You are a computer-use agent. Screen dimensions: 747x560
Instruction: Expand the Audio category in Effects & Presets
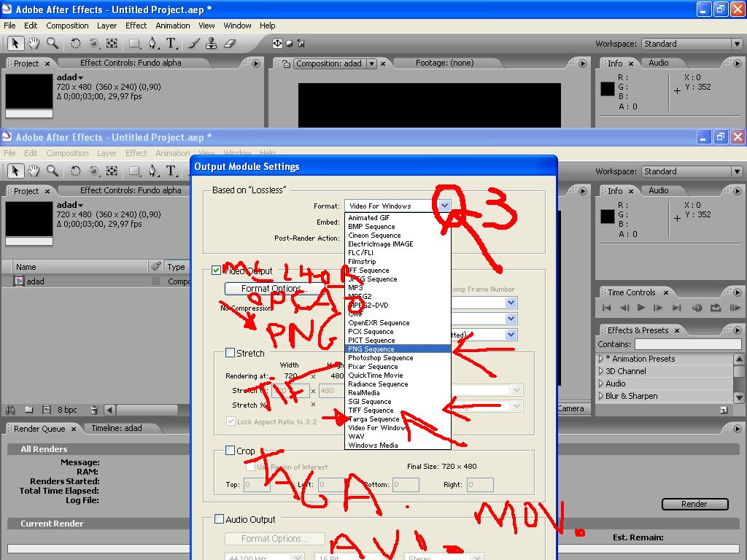coord(601,384)
